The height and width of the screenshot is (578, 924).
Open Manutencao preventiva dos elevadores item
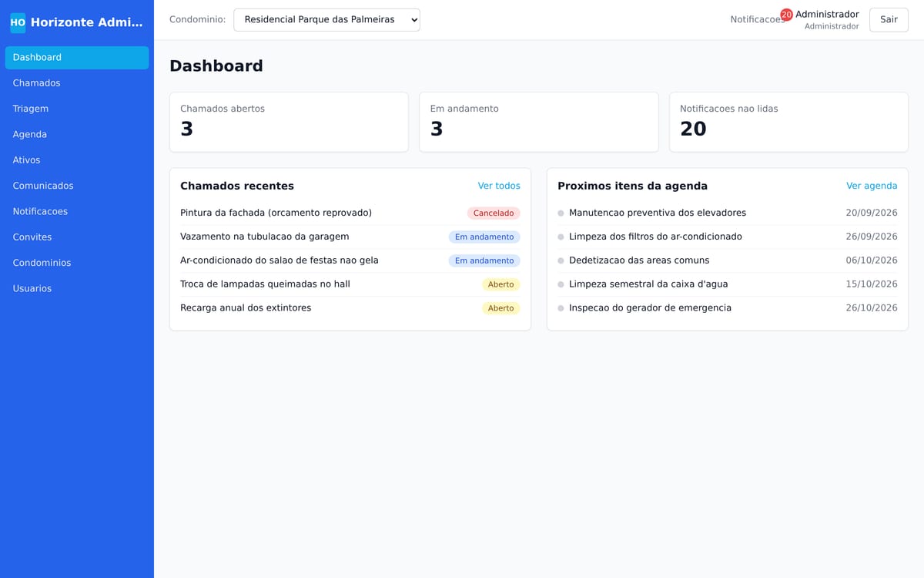click(658, 213)
